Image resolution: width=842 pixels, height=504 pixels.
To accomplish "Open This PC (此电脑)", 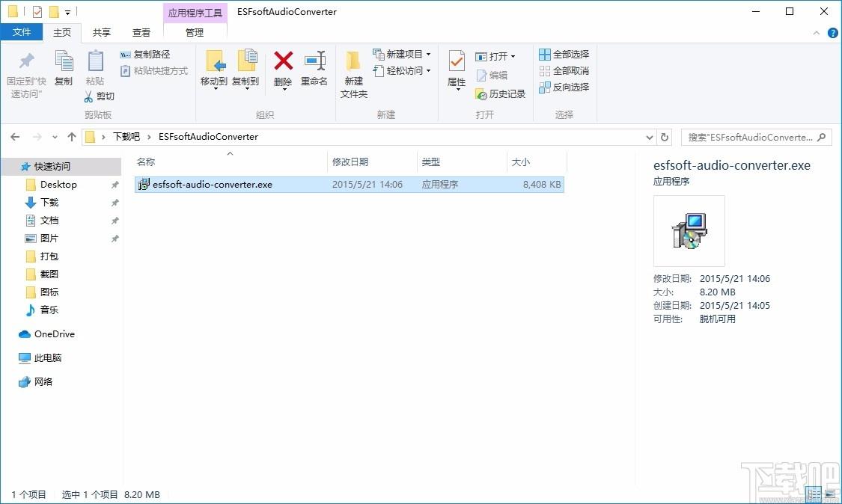I will [x=48, y=357].
